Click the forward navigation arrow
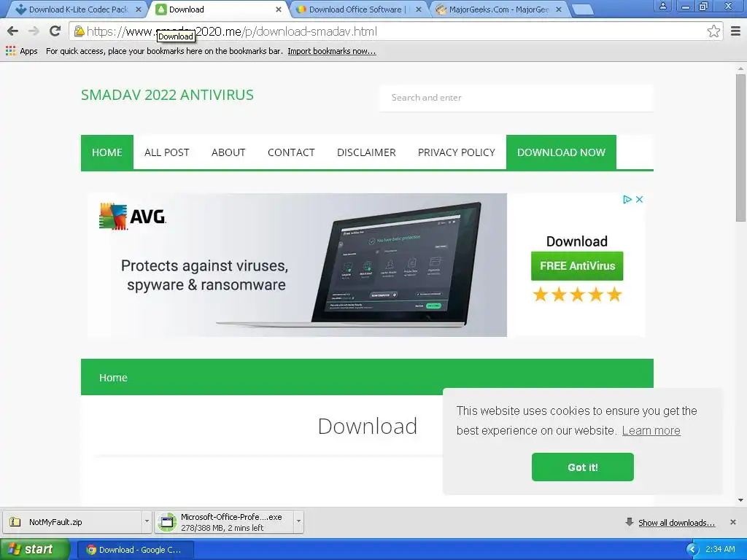The height and width of the screenshot is (560, 747). pos(34,31)
